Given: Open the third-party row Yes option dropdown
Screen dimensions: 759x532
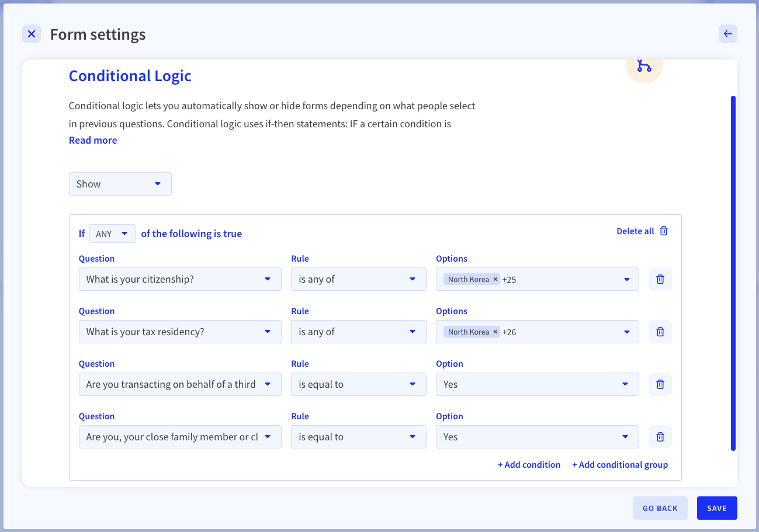Looking at the screenshot, I should click(538, 384).
